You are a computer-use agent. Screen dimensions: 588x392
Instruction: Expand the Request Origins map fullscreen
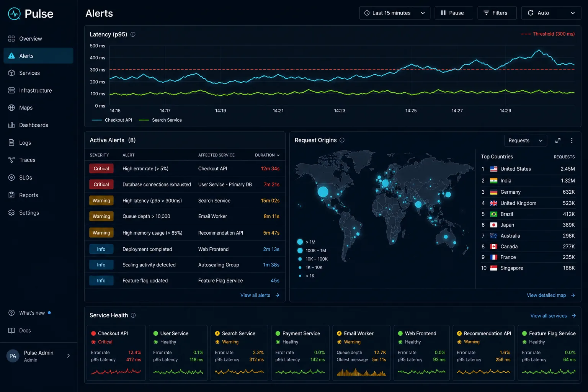tap(558, 140)
